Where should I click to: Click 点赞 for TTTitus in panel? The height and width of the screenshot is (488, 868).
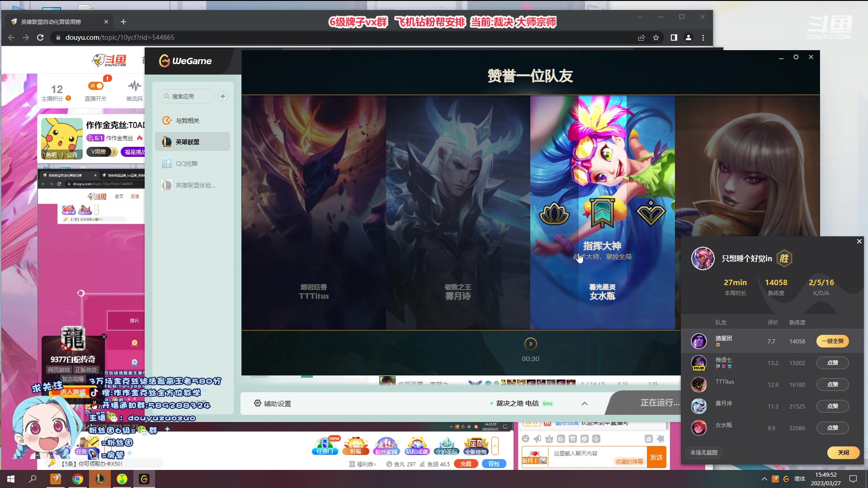tap(832, 385)
